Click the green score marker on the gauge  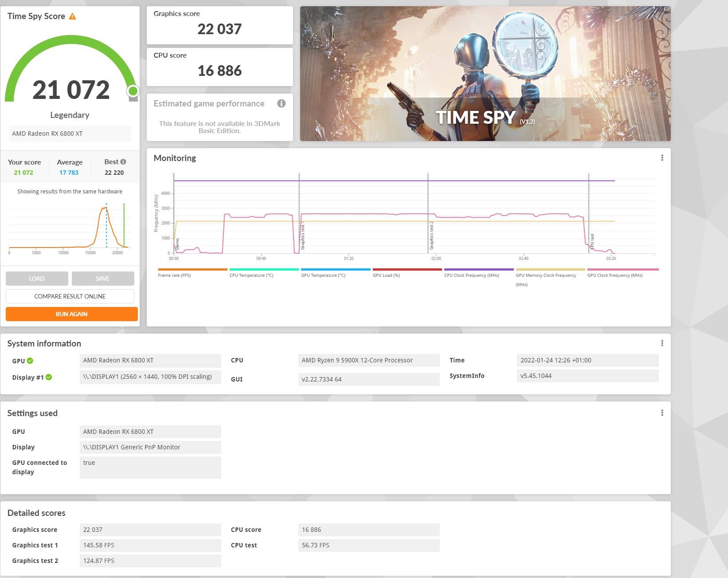133,91
